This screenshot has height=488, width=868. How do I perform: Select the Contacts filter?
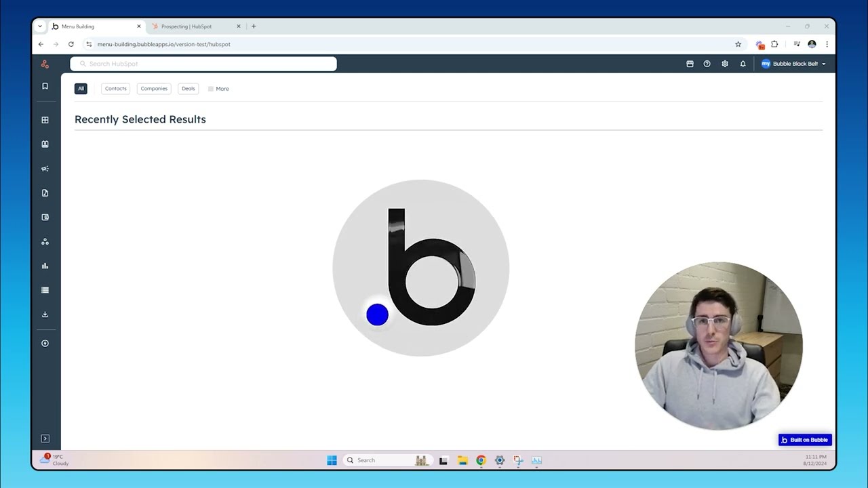click(x=115, y=89)
